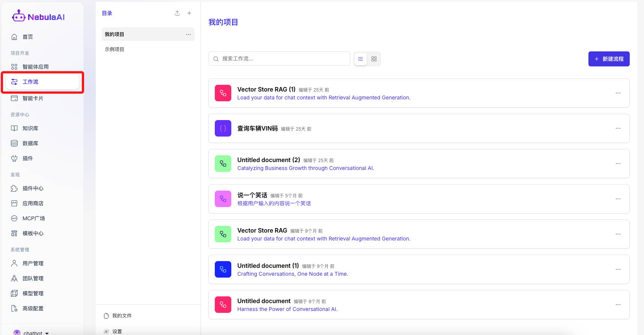Open the more menu for 说一个笑话 workflow

[618, 199]
